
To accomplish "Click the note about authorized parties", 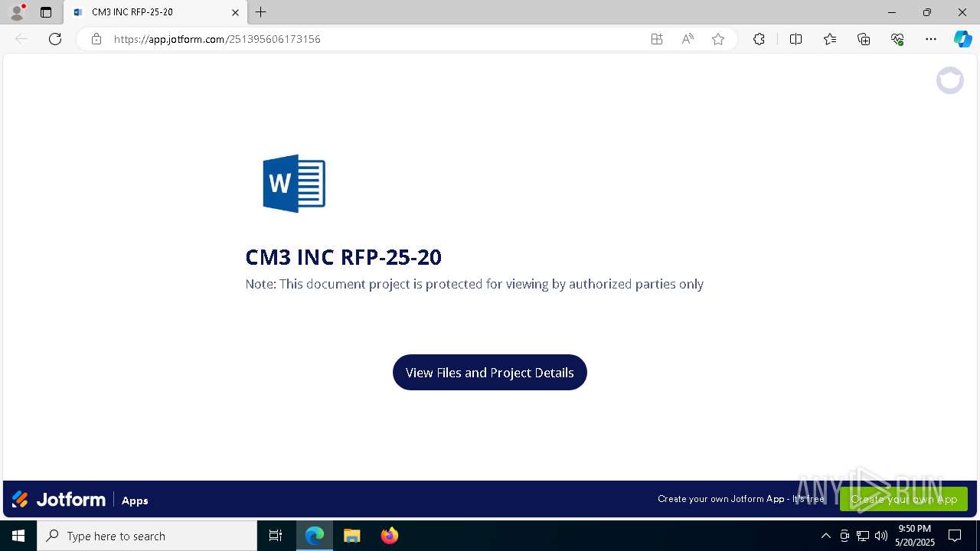I will click(475, 284).
